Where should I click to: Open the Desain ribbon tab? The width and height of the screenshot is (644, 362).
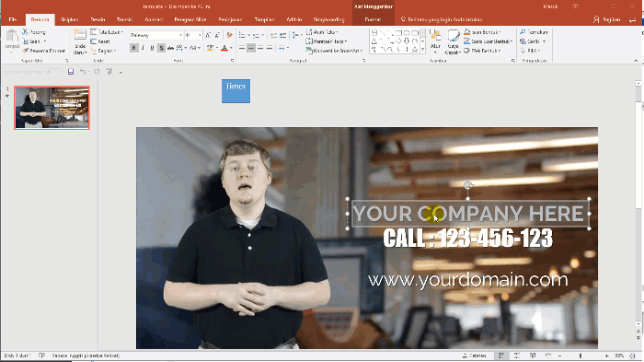point(98,19)
